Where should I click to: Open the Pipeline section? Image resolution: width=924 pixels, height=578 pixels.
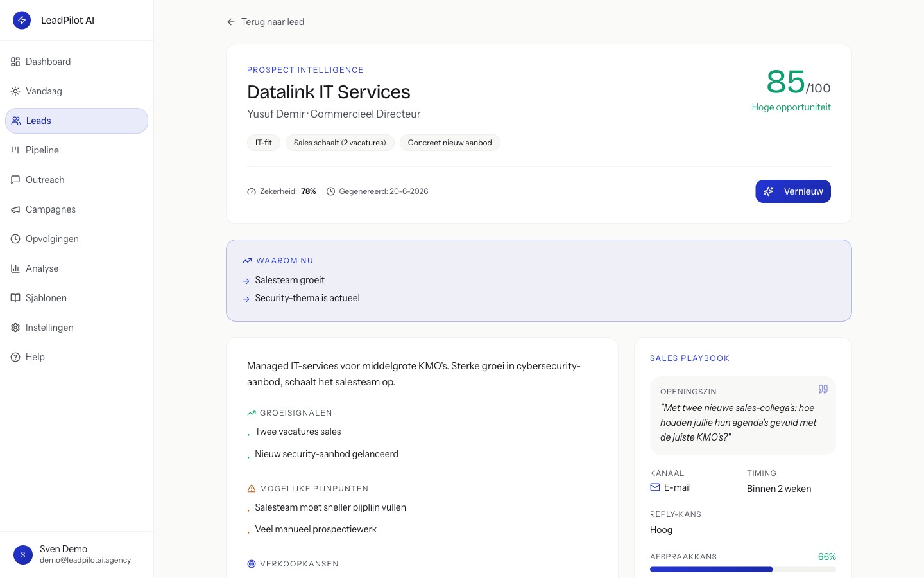click(76, 150)
